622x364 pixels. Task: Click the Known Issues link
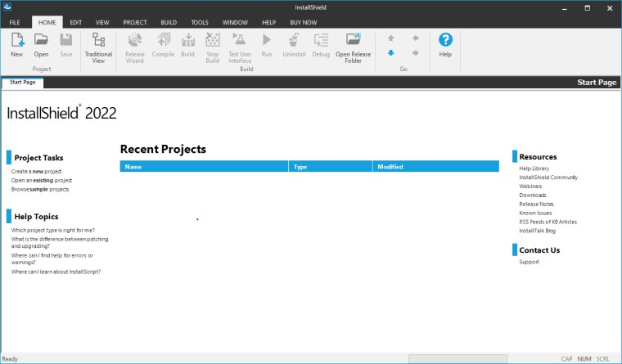pos(535,213)
